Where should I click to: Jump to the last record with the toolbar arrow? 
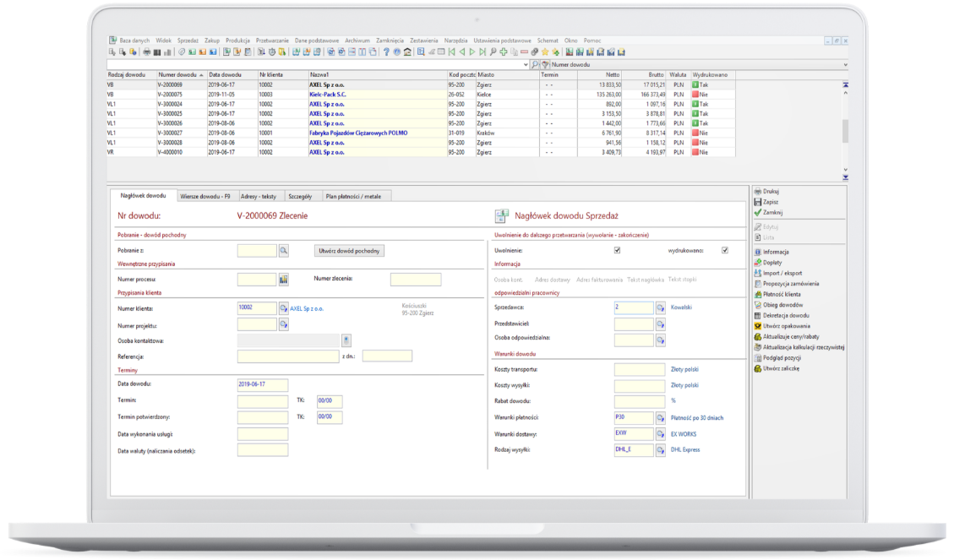point(482,52)
